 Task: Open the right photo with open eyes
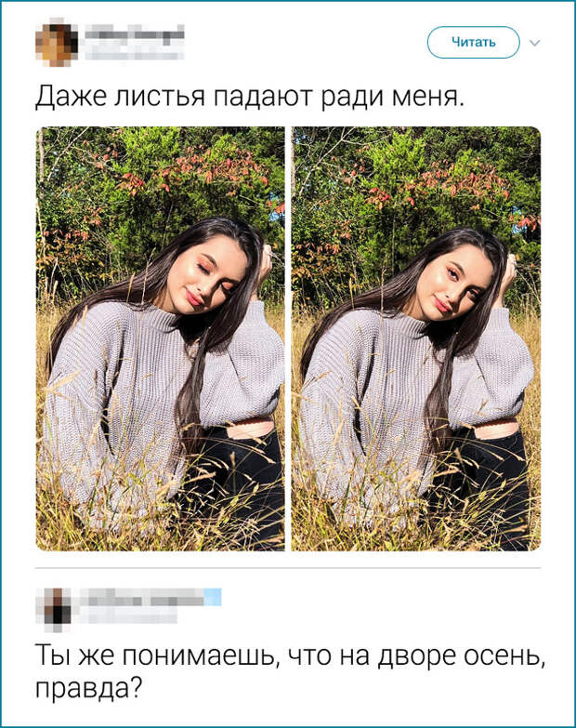pyautogui.click(x=416, y=338)
